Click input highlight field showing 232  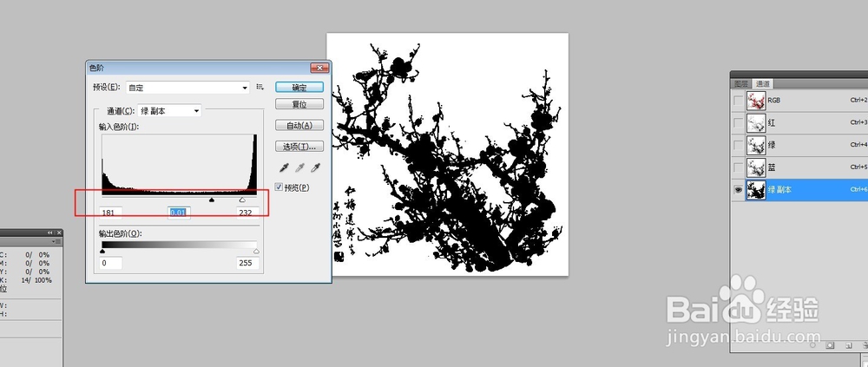(248, 213)
